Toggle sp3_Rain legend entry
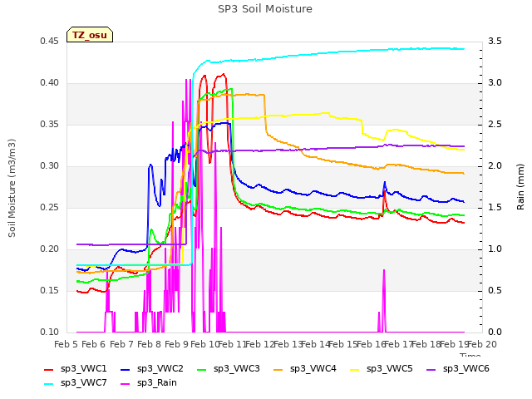This screenshot has height=399, width=532. point(149,382)
